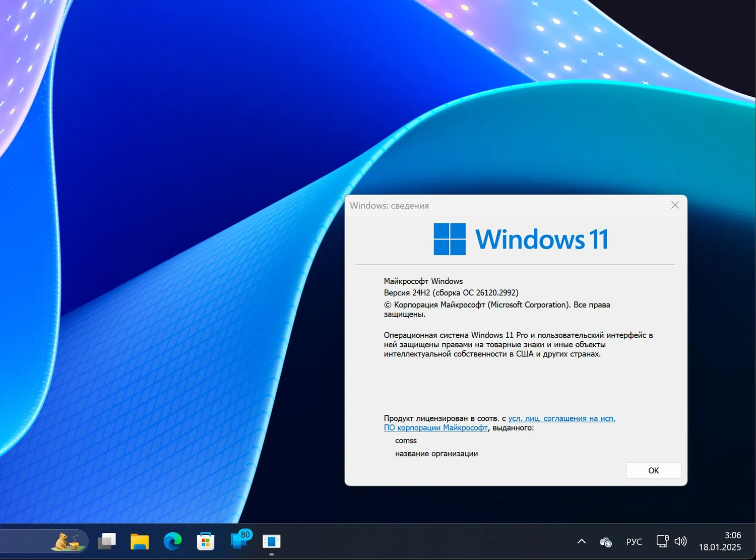
Task: Launch the Microsoft Store app
Action: point(206,541)
